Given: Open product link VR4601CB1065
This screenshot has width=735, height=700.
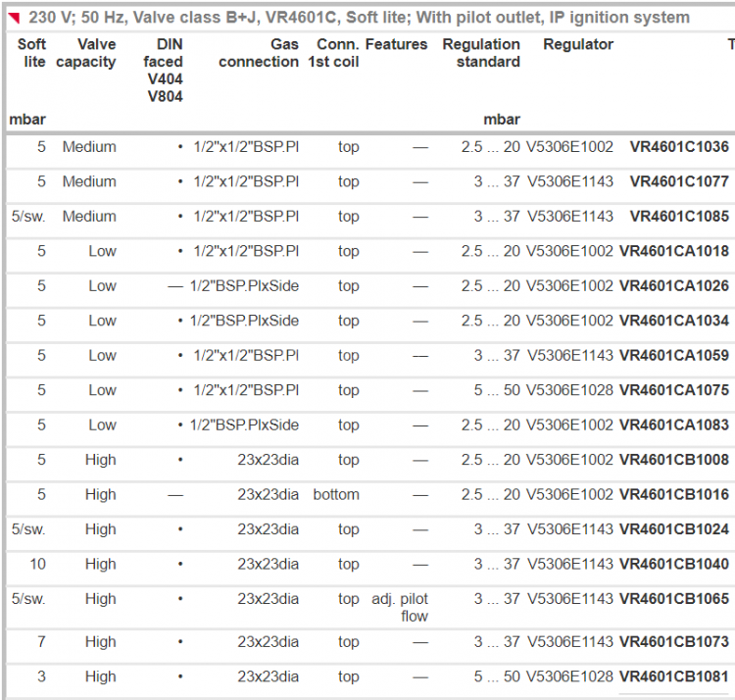Looking at the screenshot, I should coord(674,598).
